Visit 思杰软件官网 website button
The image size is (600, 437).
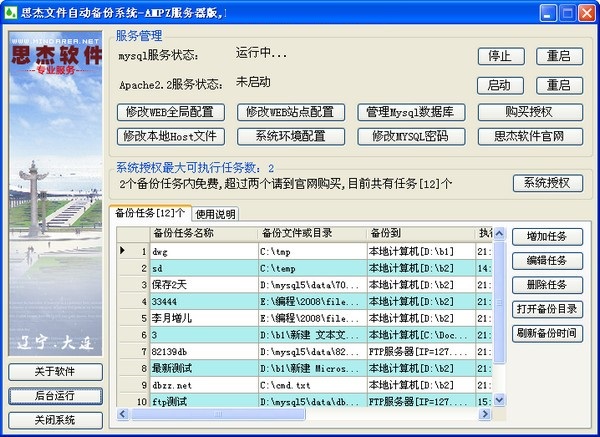[529, 135]
